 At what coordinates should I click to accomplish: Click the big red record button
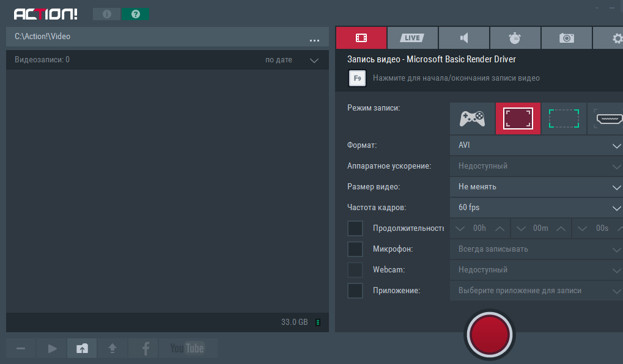[489, 333]
